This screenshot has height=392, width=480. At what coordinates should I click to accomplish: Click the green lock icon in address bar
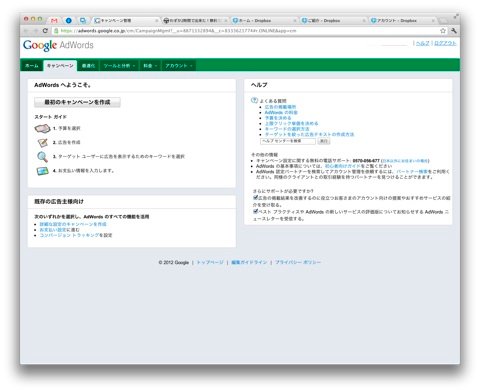(x=56, y=31)
